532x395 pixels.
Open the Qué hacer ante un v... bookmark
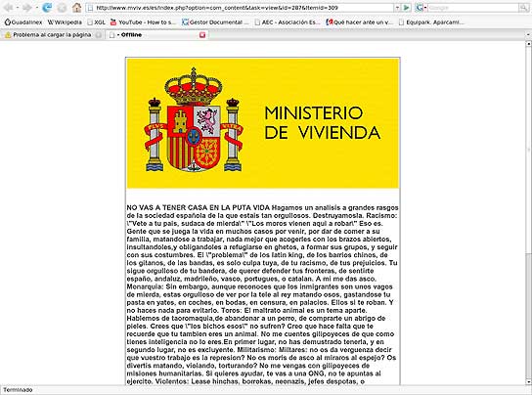point(359,22)
